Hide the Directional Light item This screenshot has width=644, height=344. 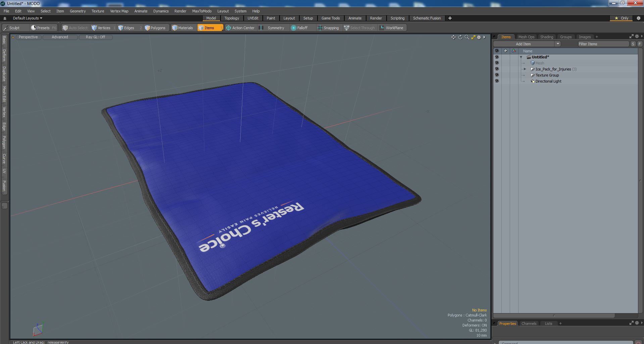tap(497, 81)
